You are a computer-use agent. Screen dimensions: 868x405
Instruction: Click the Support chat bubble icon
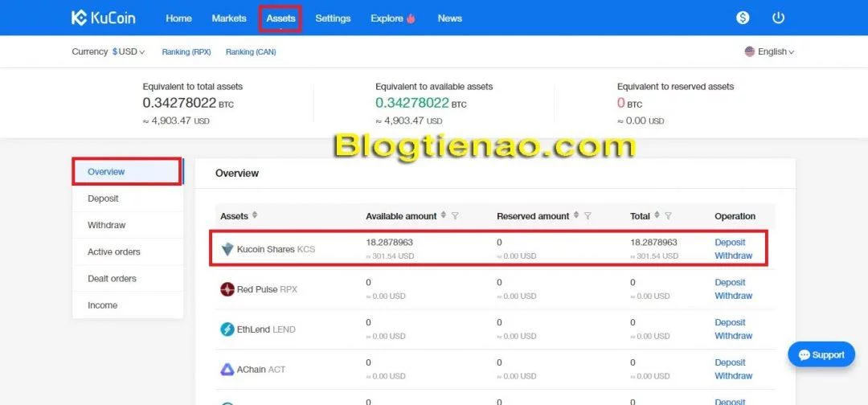pos(805,355)
